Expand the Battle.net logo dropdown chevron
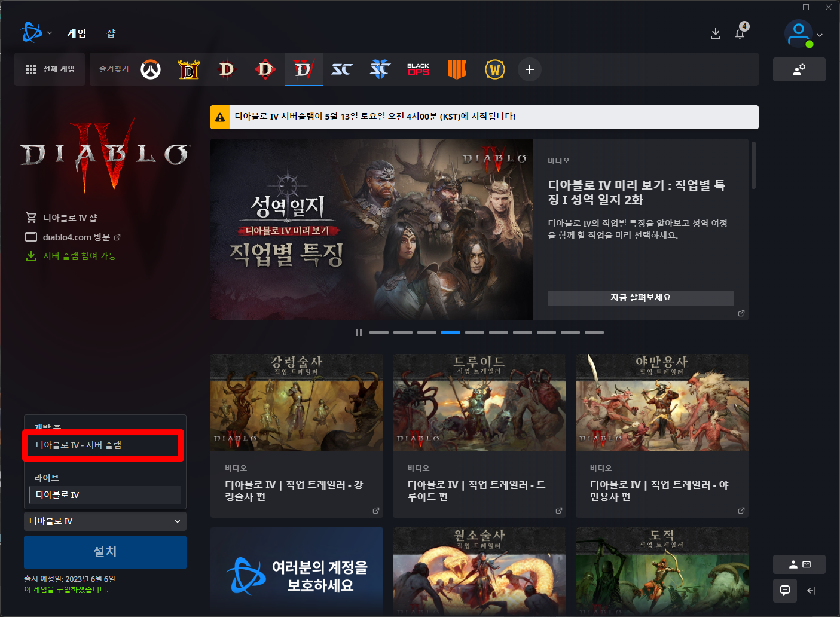 pyautogui.click(x=50, y=33)
